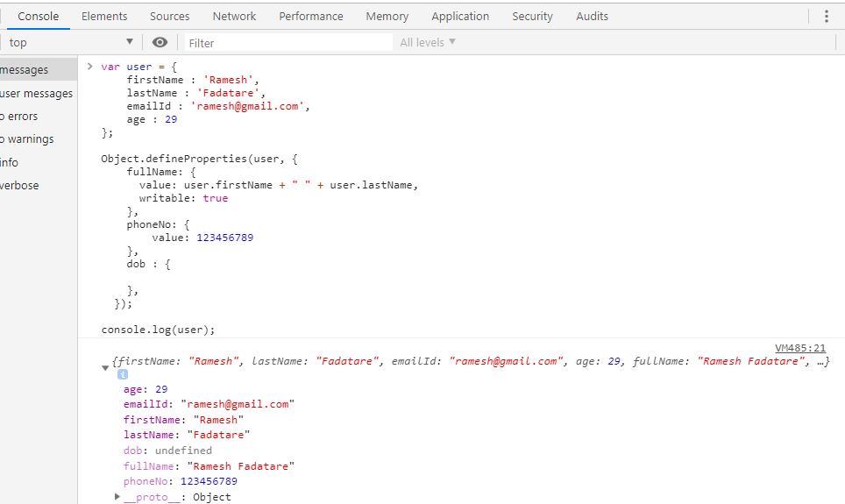Viewport: 845px width, 504px height.
Task: Filter the sidebar by verbose
Action: point(38,185)
